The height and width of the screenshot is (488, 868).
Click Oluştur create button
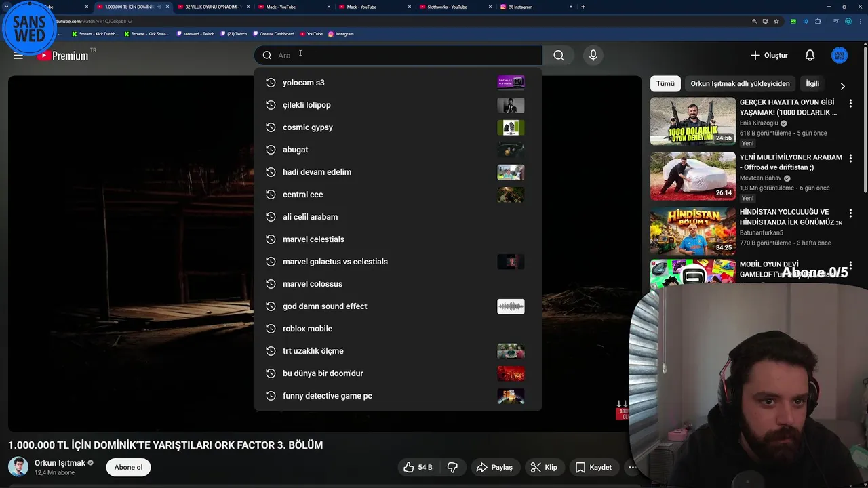tap(769, 56)
